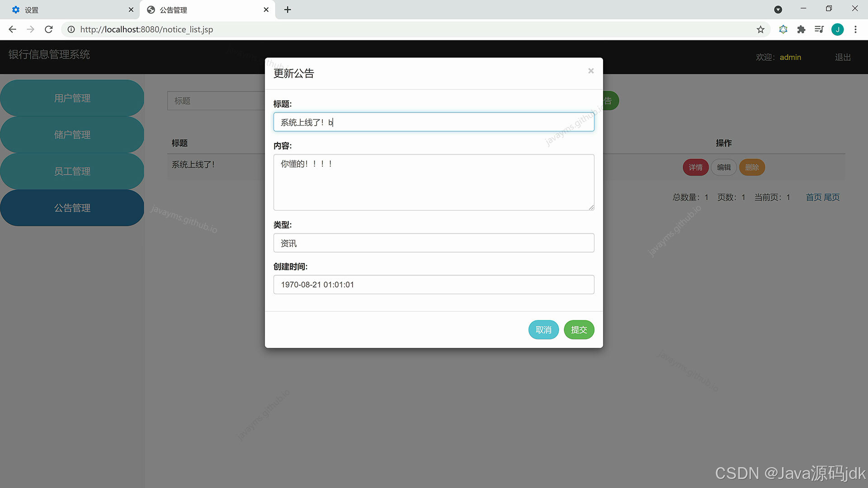Image resolution: width=868 pixels, height=488 pixels.
Task: Open 公告管理 in the sidebar
Action: point(72,208)
